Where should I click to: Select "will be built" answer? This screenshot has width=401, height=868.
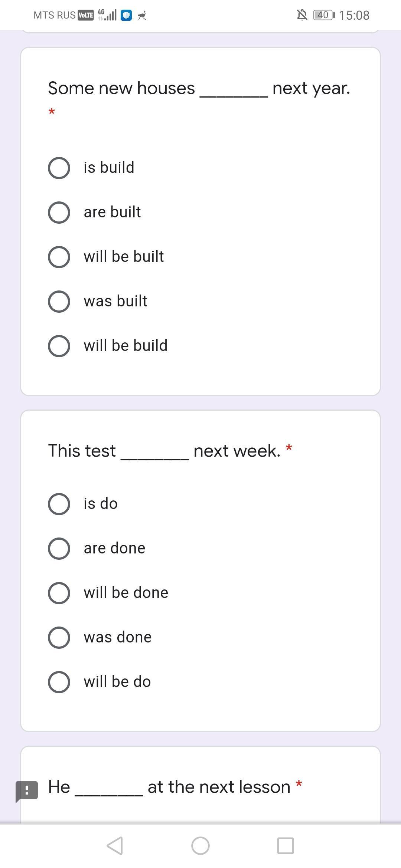coord(59,257)
